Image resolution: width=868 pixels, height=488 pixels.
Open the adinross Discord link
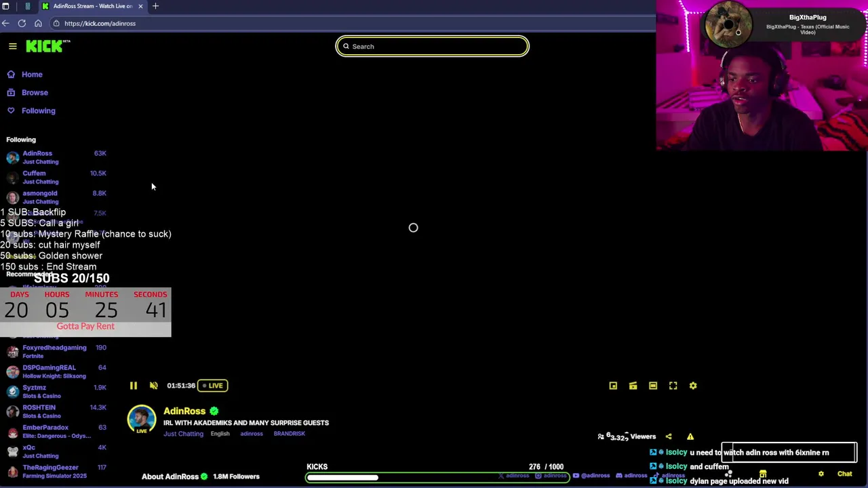click(631, 476)
